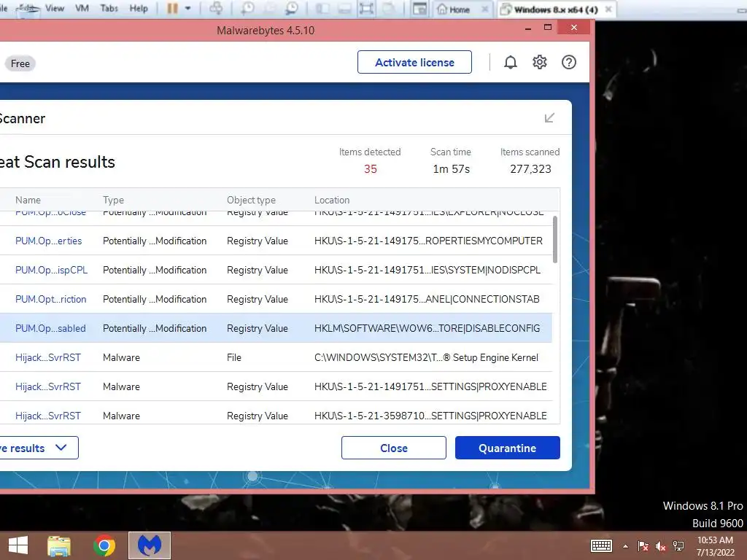The height and width of the screenshot is (560, 747).
Task: Click the Hijack...SvrRST entry with File object type
Action: point(48,357)
